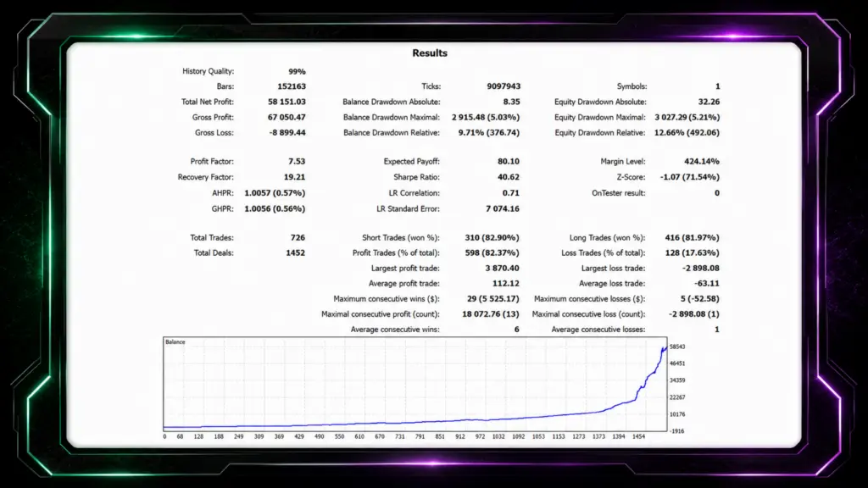The image size is (868, 488).
Task: Select the Total Trades value 726
Action: pyautogui.click(x=298, y=237)
